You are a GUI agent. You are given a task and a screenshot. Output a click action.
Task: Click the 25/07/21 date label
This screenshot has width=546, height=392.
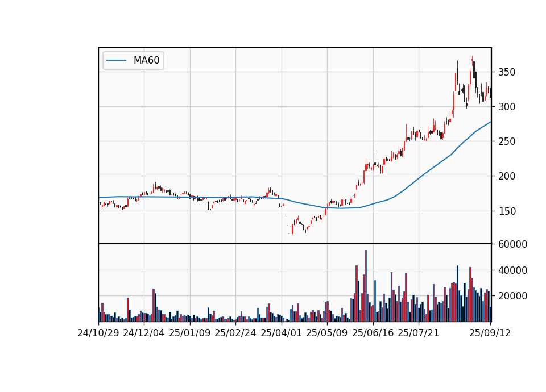(x=419, y=333)
